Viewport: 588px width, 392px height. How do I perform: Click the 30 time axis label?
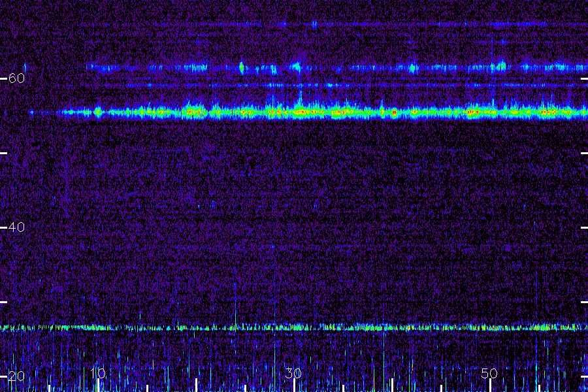click(293, 373)
